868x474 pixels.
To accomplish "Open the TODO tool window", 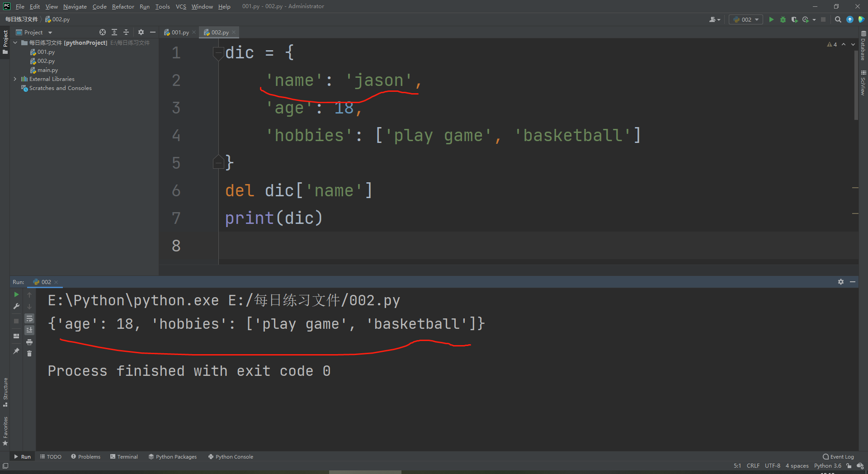I will [x=51, y=457].
